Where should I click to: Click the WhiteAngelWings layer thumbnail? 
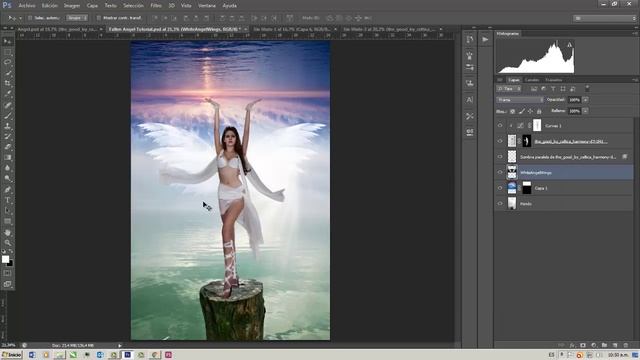tap(511, 172)
